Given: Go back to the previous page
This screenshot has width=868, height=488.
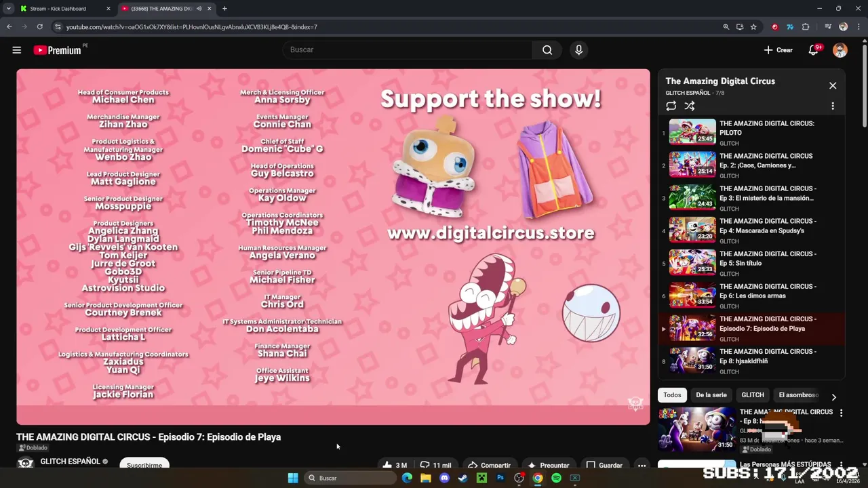Looking at the screenshot, I should click(9, 27).
